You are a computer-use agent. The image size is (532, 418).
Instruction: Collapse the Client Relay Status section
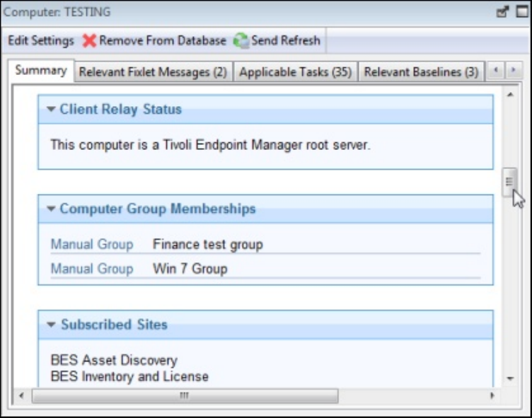(51, 110)
